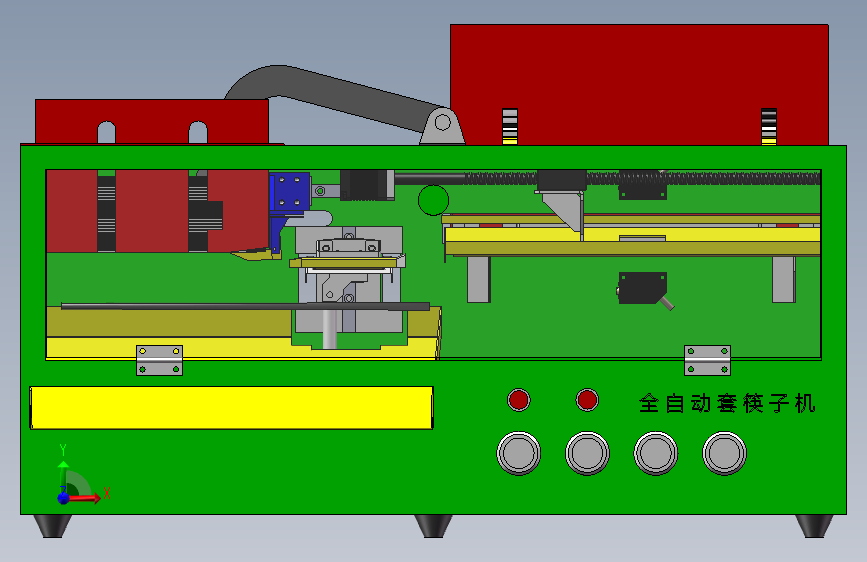Click the blue Z axis ball of the triad
Image resolution: width=867 pixels, height=562 pixels.
point(64,498)
